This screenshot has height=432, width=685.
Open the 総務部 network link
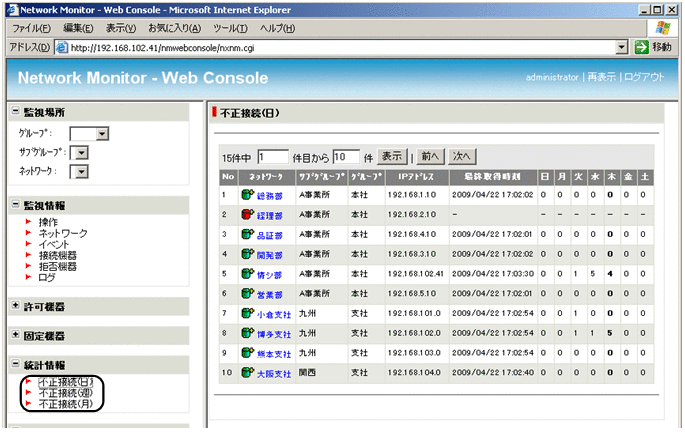[269, 196]
